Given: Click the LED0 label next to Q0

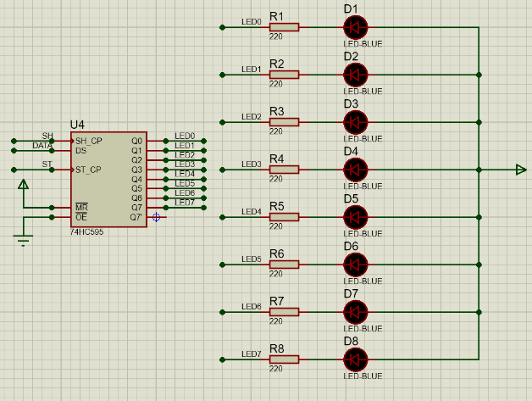Looking at the screenshot, I should click(x=185, y=136).
